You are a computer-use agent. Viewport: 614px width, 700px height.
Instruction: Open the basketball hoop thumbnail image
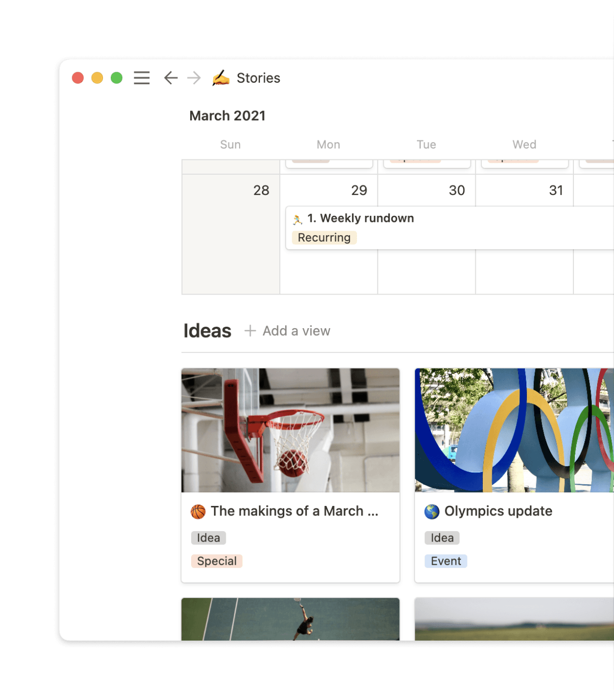pos(290,431)
